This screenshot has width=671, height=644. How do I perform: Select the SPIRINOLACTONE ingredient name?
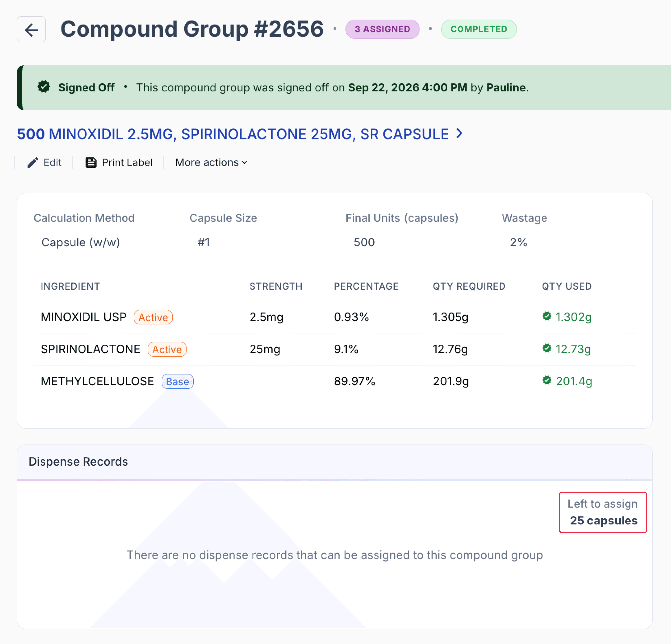click(90, 349)
